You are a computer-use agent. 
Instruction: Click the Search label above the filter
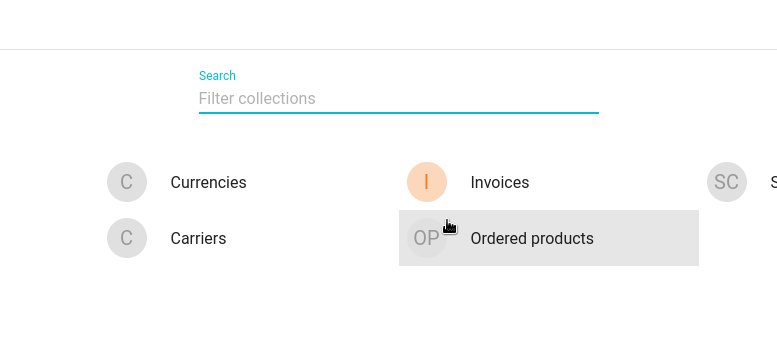217,76
